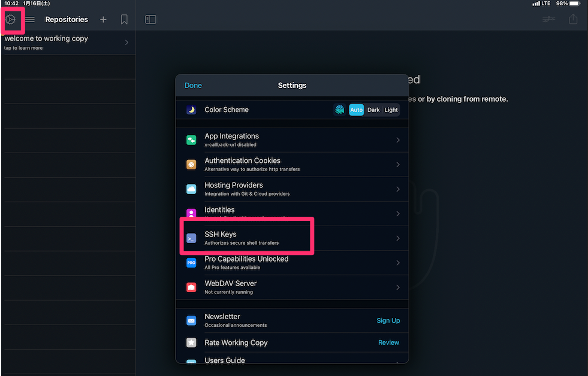Image resolution: width=588 pixels, height=376 pixels.
Task: Tap the Identities person icon
Action: pyautogui.click(x=191, y=214)
